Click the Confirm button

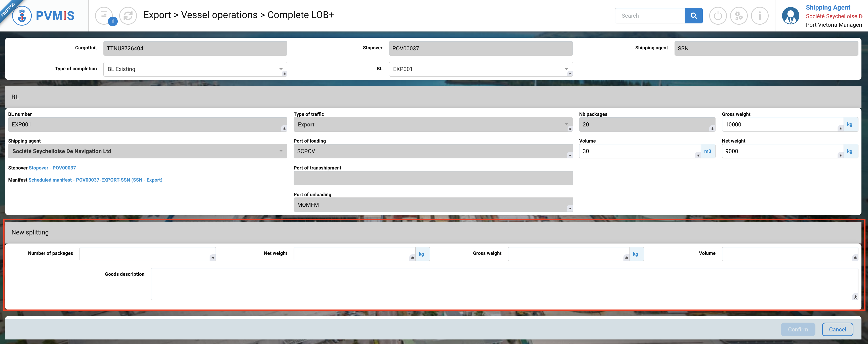tap(798, 329)
